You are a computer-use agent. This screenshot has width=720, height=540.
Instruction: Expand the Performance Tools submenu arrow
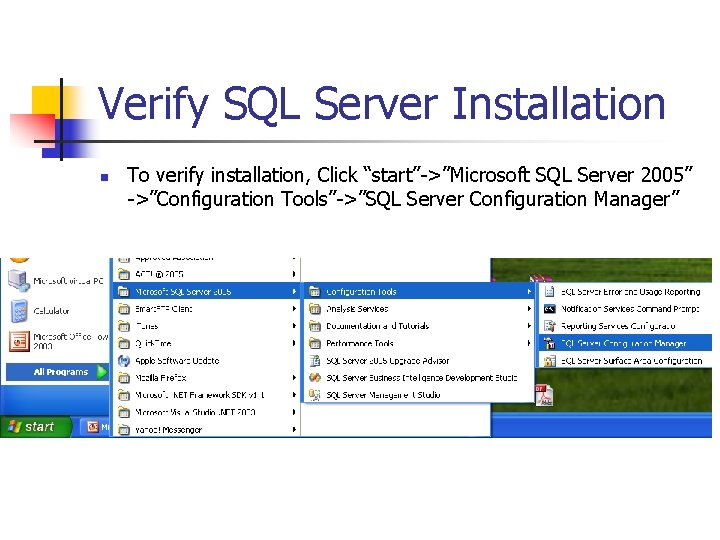pyautogui.click(x=529, y=343)
